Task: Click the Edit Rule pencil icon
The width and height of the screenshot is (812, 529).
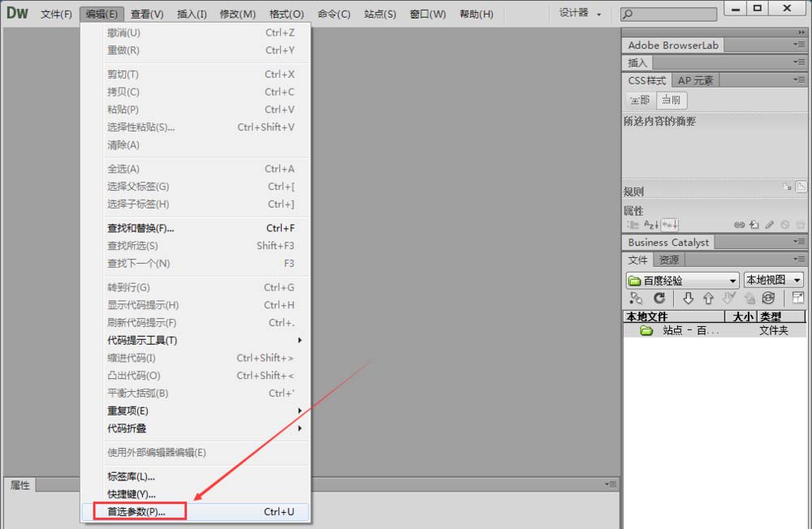Action: pyautogui.click(x=770, y=225)
